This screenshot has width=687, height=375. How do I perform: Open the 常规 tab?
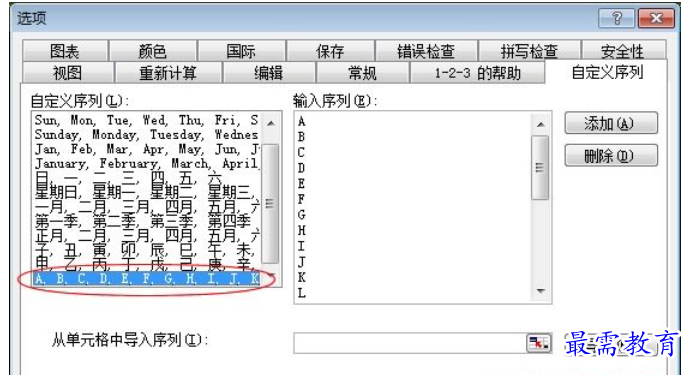coord(362,72)
